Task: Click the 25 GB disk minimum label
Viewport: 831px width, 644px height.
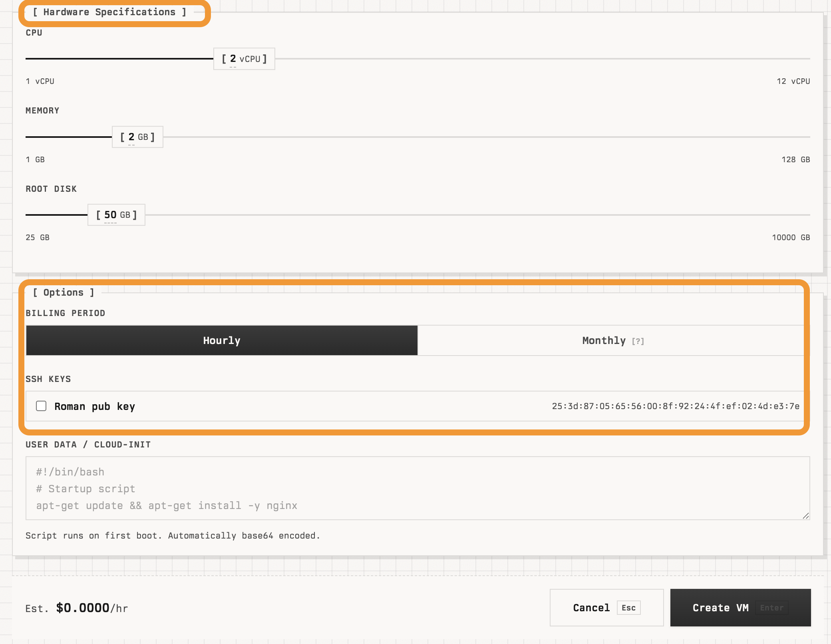Action: coord(38,237)
